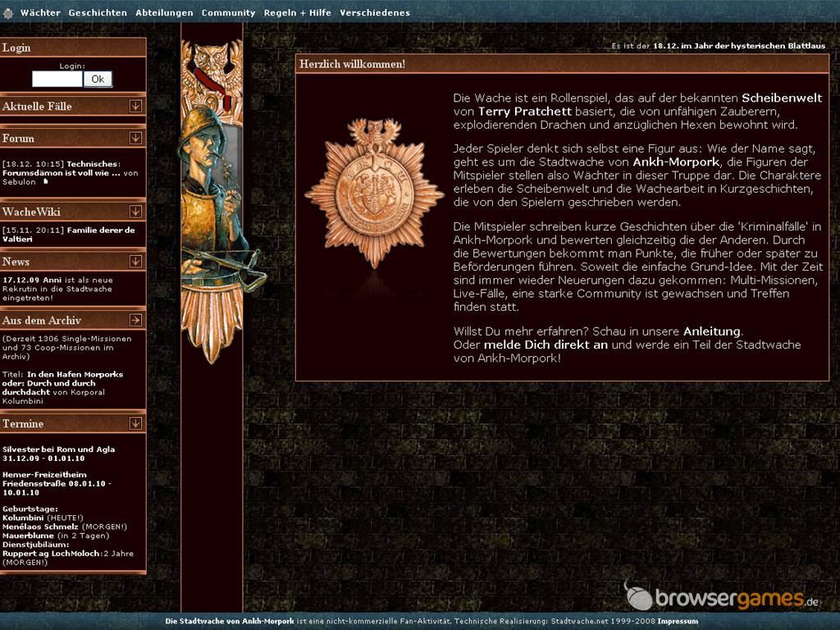Open forum post 'Technisches: Forumsdämon ist voll wie ...'
The image size is (840, 630).
coord(62,168)
